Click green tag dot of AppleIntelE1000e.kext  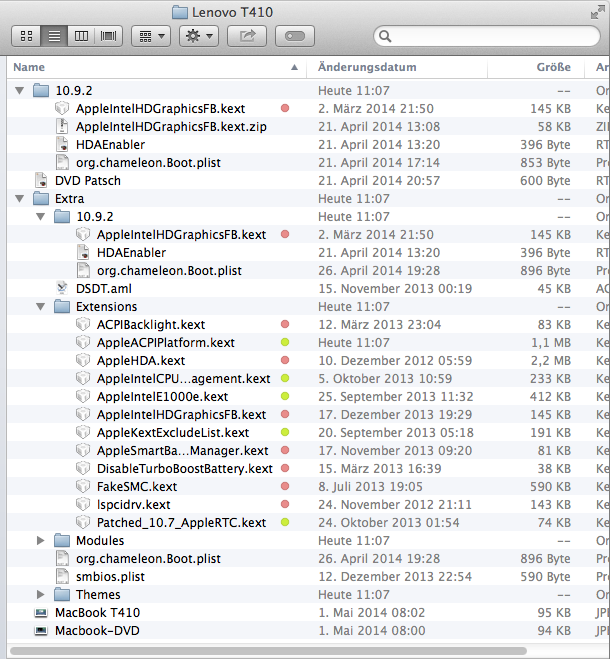pos(285,396)
